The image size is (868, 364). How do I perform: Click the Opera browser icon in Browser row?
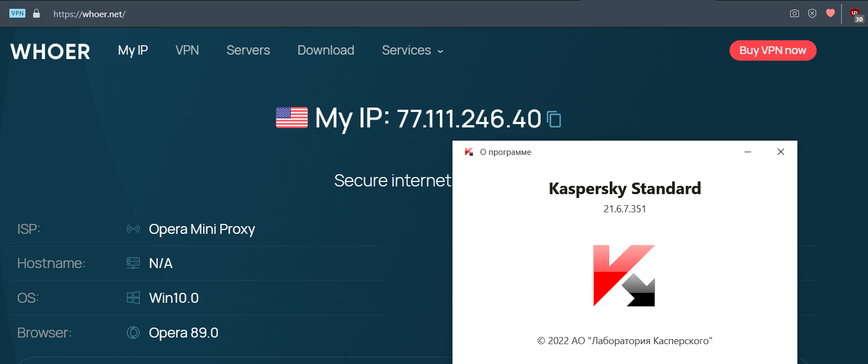click(x=133, y=333)
